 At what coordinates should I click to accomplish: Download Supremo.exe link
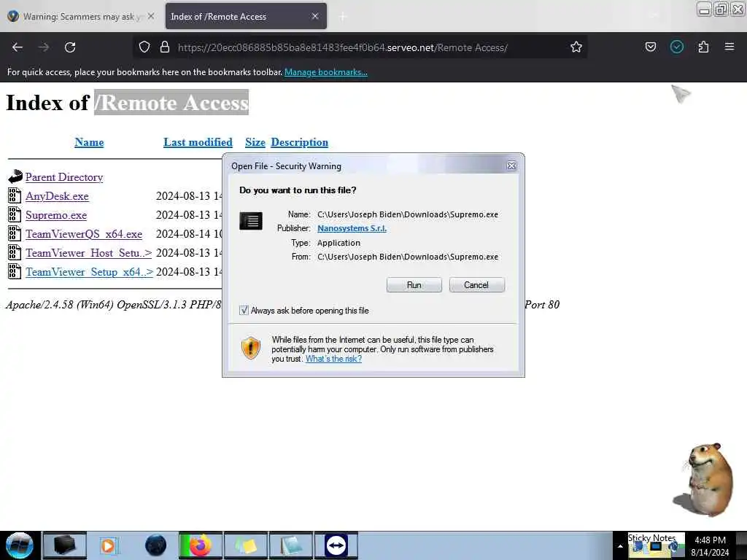point(56,215)
